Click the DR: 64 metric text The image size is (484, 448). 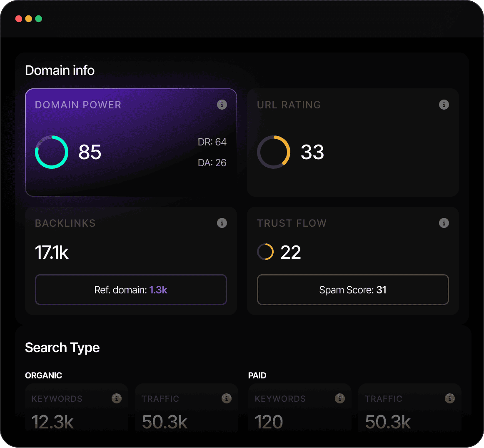point(212,142)
